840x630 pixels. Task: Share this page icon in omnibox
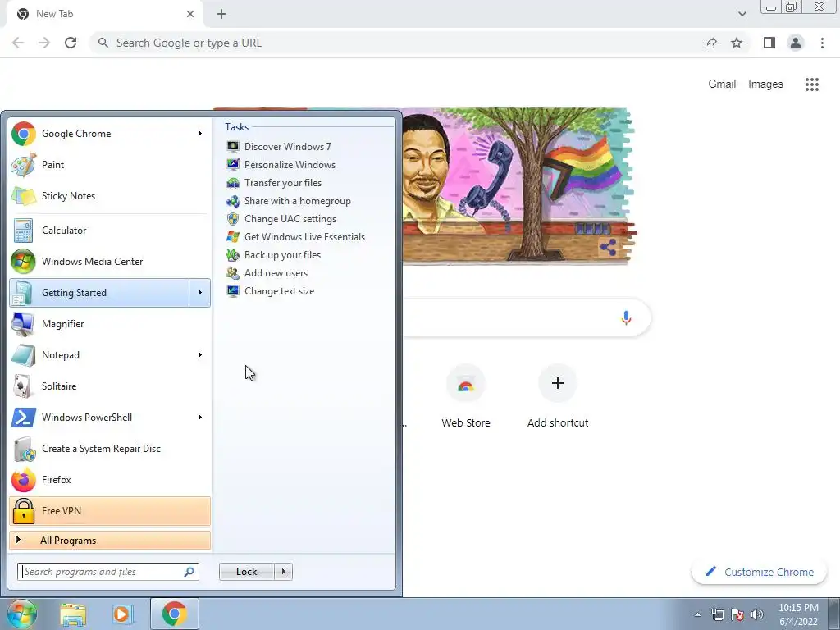(x=710, y=43)
